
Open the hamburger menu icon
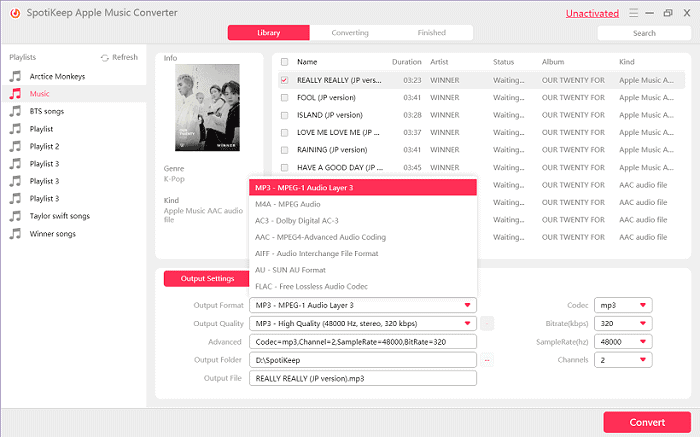point(633,13)
